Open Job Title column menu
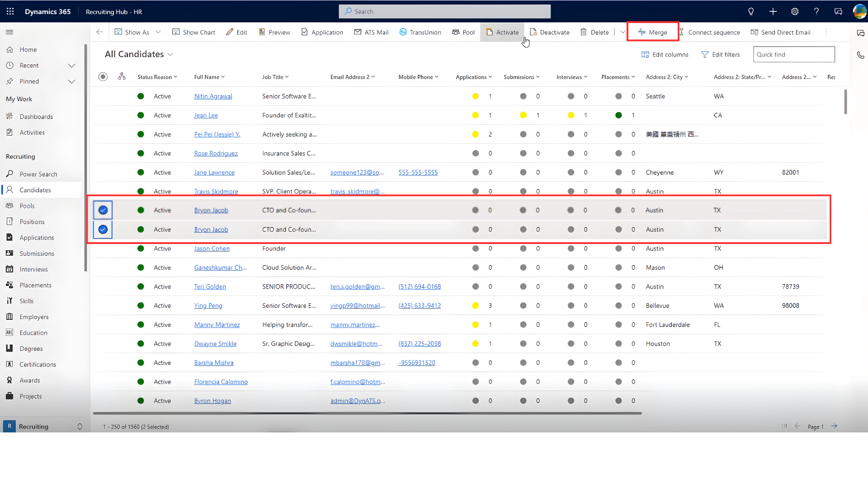Viewport: 868px width, 488px height. pyautogui.click(x=275, y=77)
